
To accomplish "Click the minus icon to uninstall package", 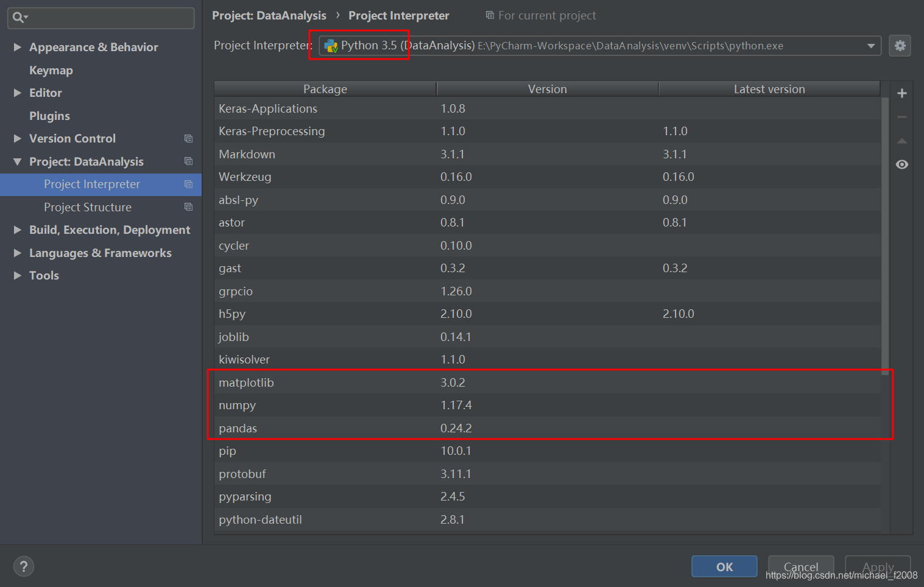I will click(x=902, y=117).
